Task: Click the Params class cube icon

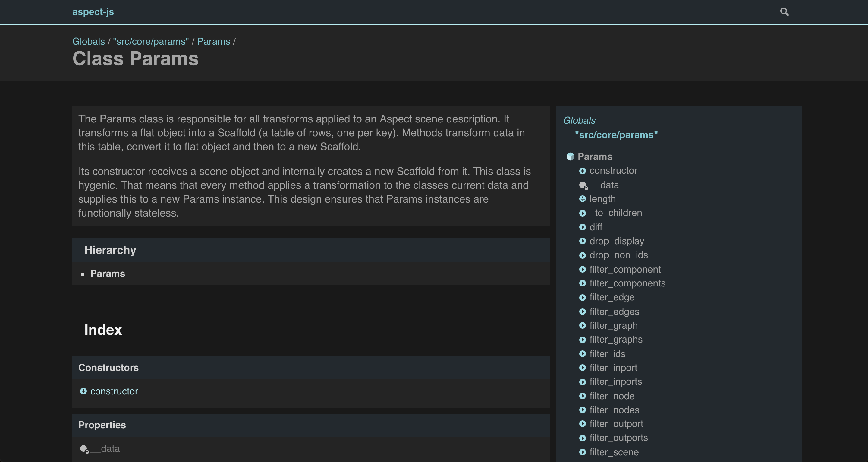Action: point(570,157)
